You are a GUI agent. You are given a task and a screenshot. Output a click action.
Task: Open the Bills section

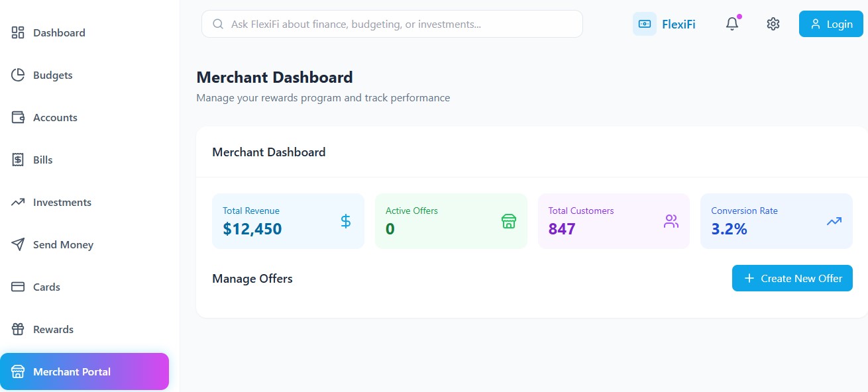(x=42, y=160)
